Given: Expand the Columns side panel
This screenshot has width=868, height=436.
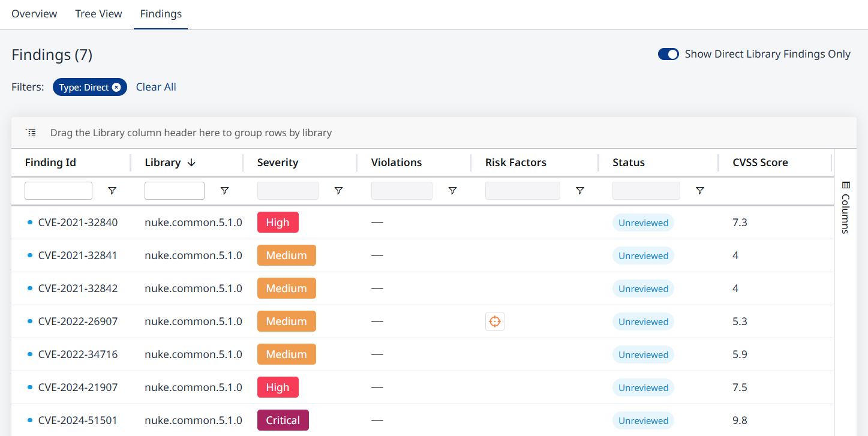Looking at the screenshot, I should click(x=845, y=207).
